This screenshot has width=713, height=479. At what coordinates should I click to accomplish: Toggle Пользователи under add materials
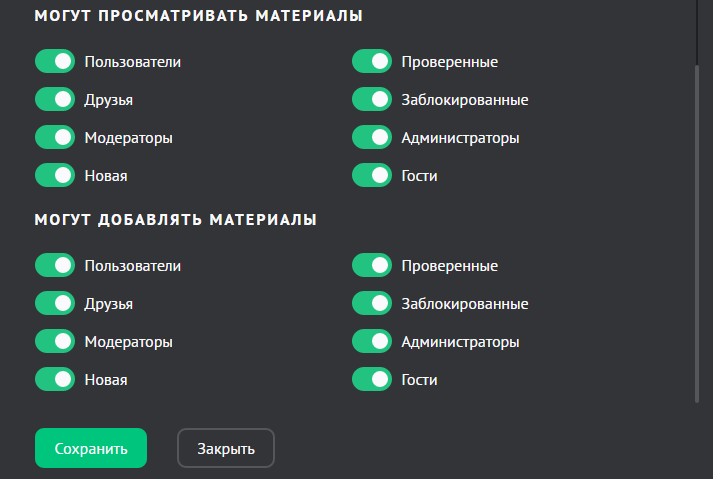pos(55,266)
